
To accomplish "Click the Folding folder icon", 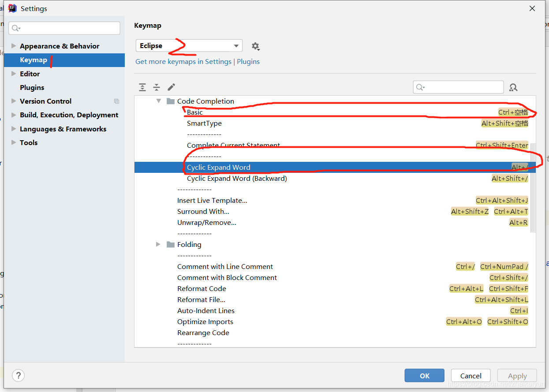I will (171, 245).
